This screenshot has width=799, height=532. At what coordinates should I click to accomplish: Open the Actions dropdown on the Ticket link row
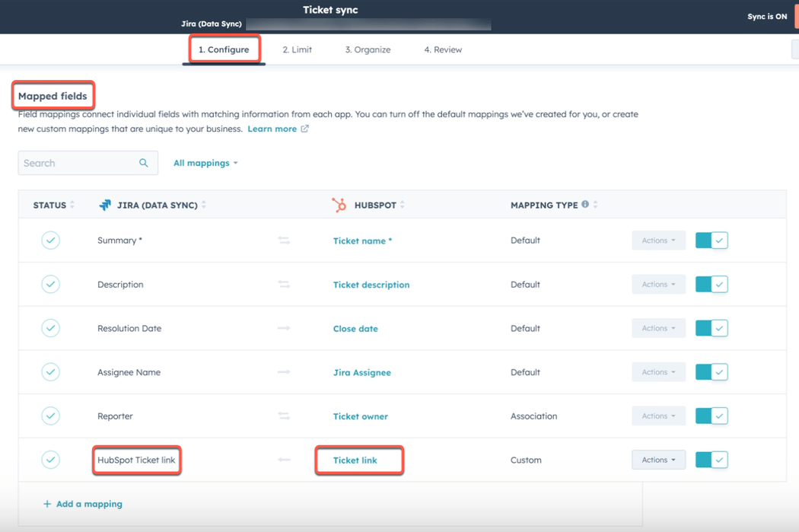[x=658, y=460]
